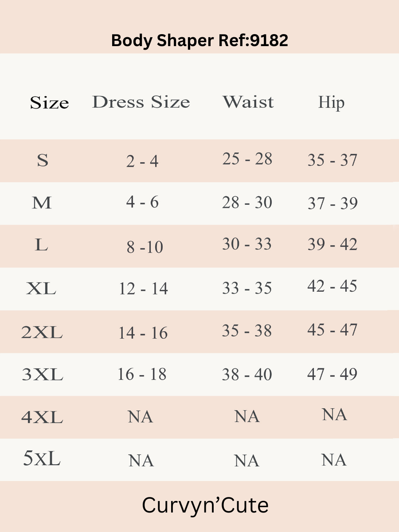Click waist measurement 25 - 28
This screenshot has width=399, height=532.
[247, 159]
